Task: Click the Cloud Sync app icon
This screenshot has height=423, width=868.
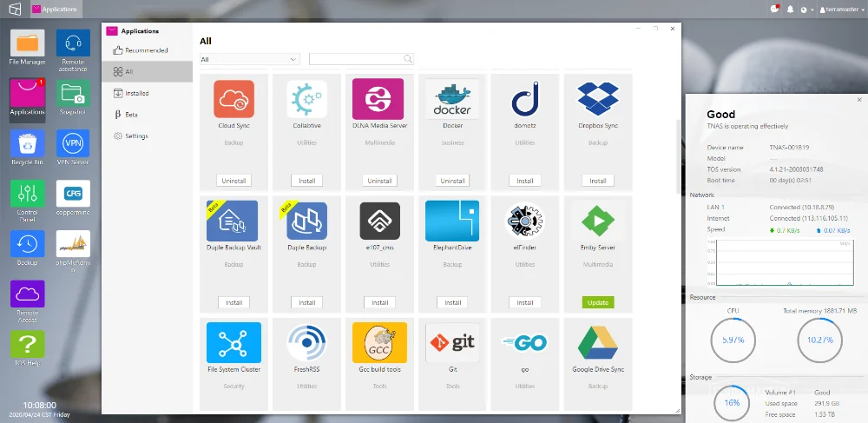Action: pos(234,99)
